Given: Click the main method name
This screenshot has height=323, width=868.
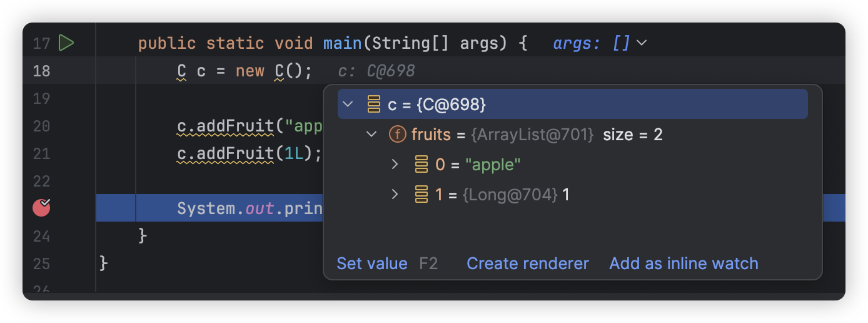Looking at the screenshot, I should coord(343,43).
